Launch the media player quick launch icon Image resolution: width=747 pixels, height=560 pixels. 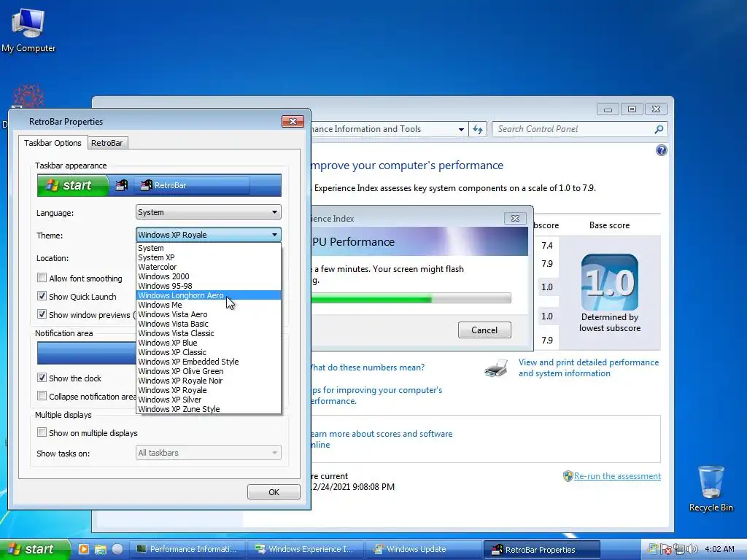coord(83,549)
